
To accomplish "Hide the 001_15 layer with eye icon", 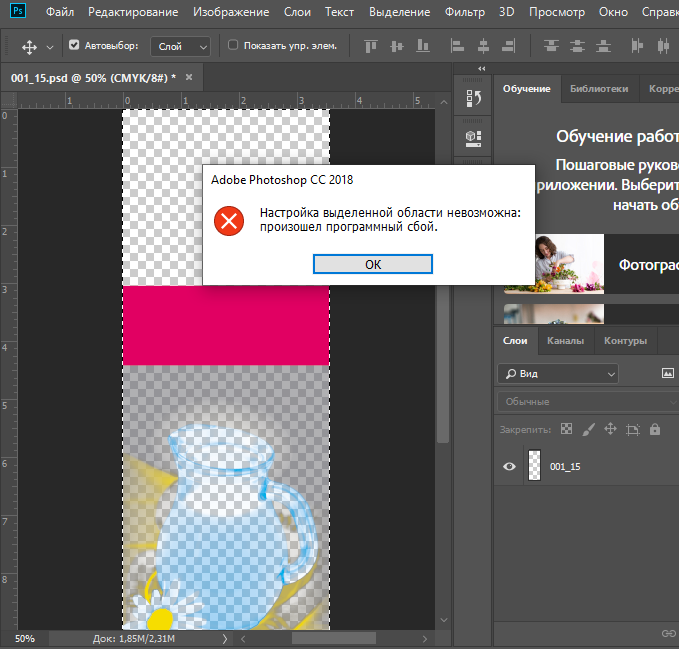I will 510,466.
